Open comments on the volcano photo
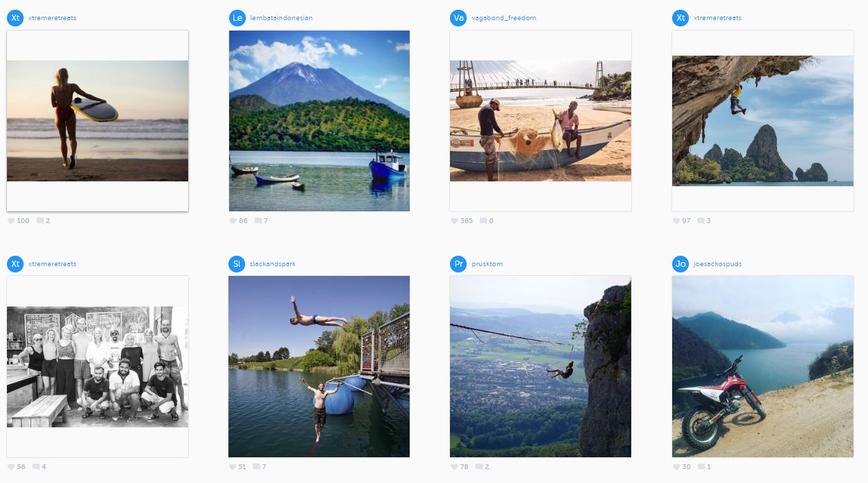 [258, 221]
